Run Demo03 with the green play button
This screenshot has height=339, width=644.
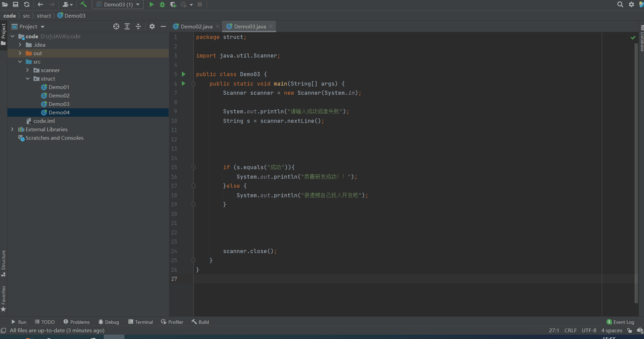[x=151, y=4]
